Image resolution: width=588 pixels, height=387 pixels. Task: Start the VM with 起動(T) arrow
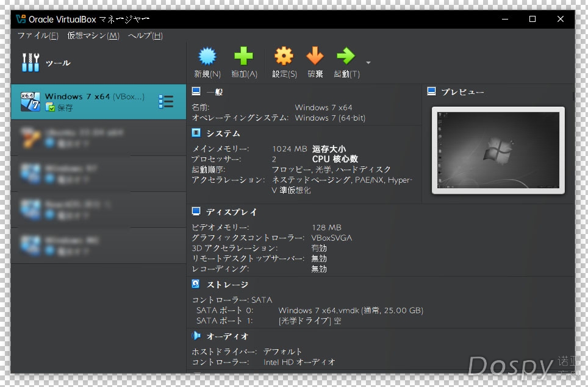pos(346,56)
